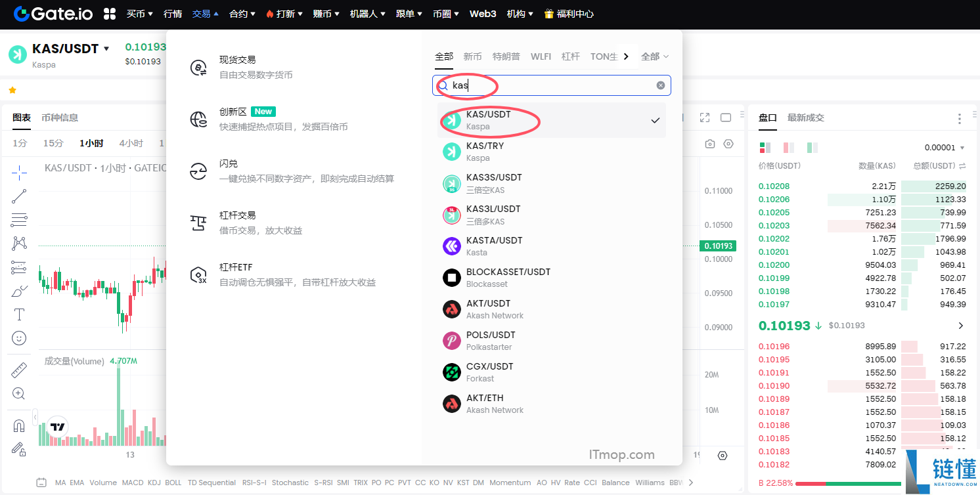
Task: Open order book precision 0.00001 dropdown
Action: (x=945, y=148)
